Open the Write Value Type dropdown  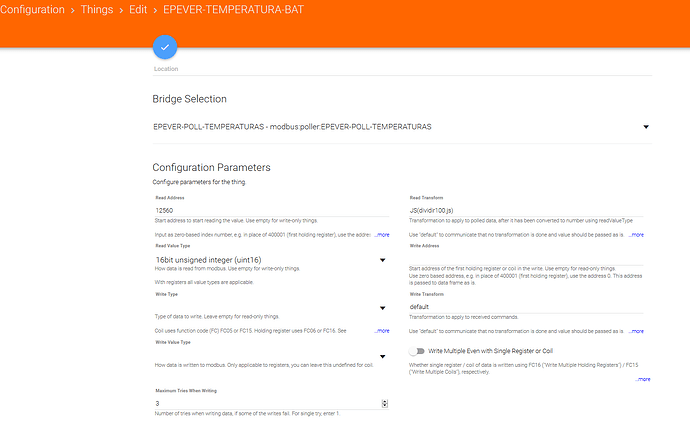pos(383,356)
